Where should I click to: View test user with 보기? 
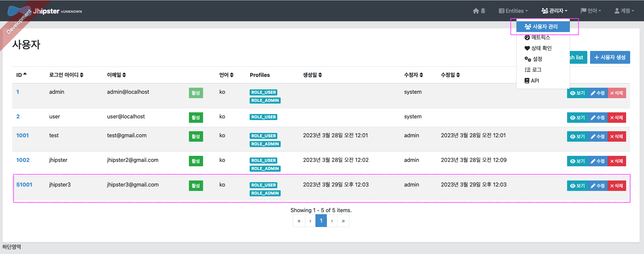click(x=577, y=136)
